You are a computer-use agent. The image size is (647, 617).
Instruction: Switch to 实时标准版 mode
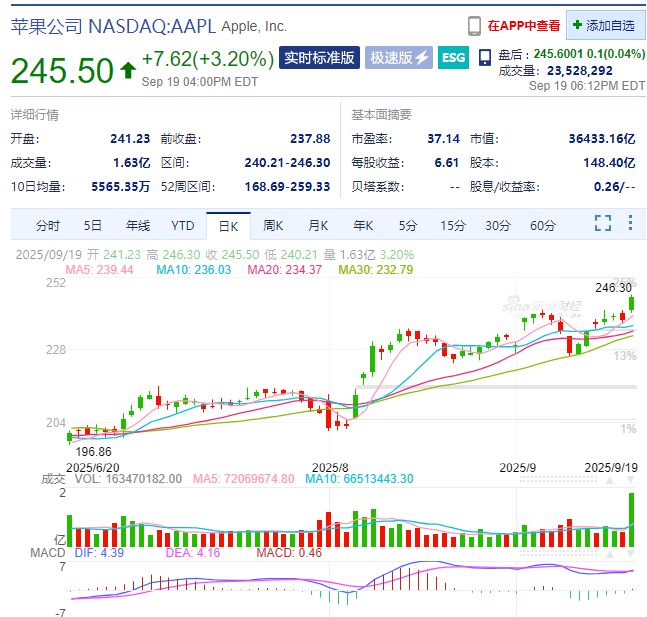pyautogui.click(x=319, y=57)
